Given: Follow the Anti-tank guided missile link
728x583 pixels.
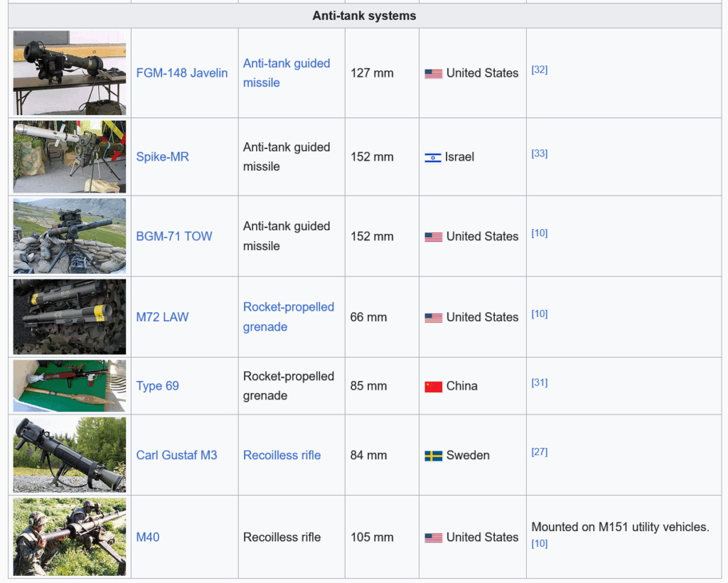Looking at the screenshot, I should (x=287, y=73).
